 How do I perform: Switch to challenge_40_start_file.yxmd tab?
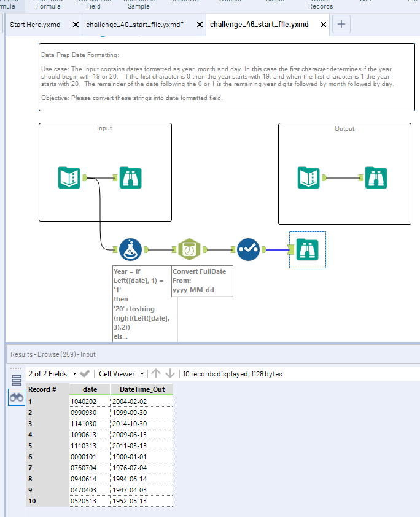[135, 25]
